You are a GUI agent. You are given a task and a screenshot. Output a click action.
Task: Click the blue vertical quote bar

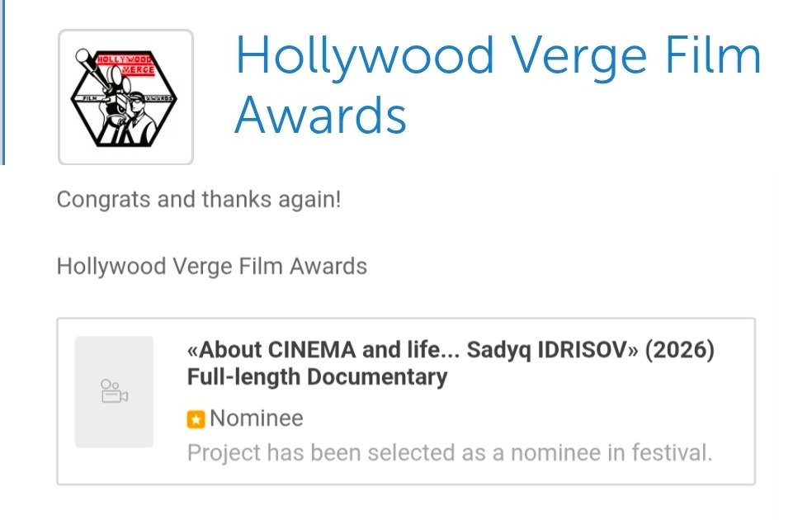pyautogui.click(x=2, y=83)
